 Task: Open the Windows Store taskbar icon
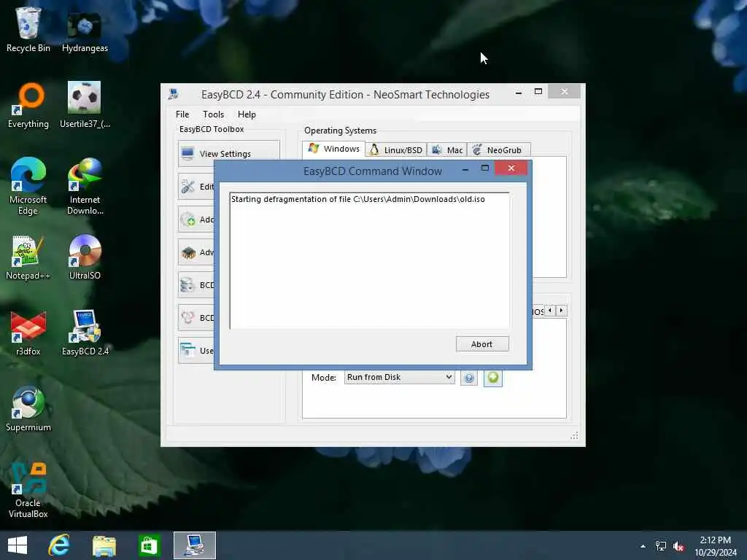[x=149, y=545]
